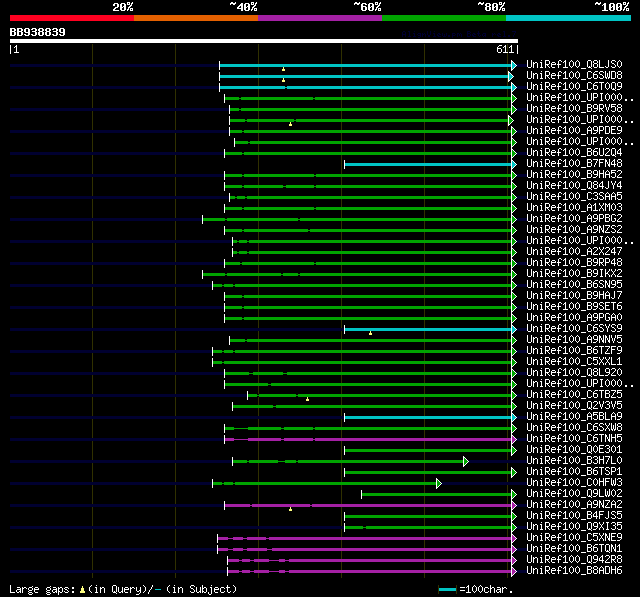Select the UniRef100_C5XXL1 label
Viewport: 640px width, 597px height.
[574, 362]
